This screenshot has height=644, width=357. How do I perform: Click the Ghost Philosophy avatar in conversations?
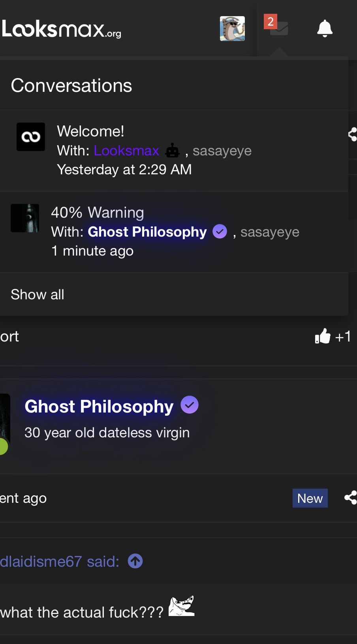(25, 218)
